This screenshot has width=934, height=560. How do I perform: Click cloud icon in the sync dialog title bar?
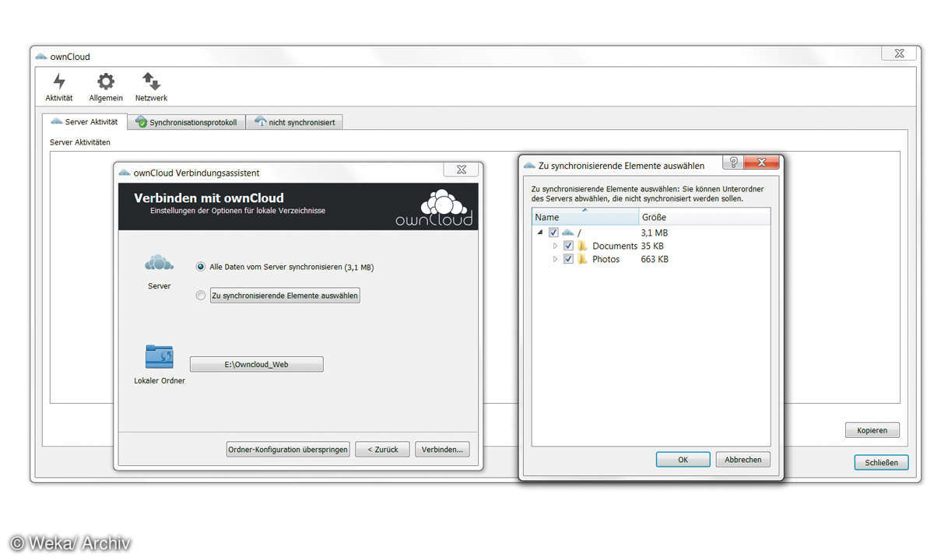(x=529, y=166)
